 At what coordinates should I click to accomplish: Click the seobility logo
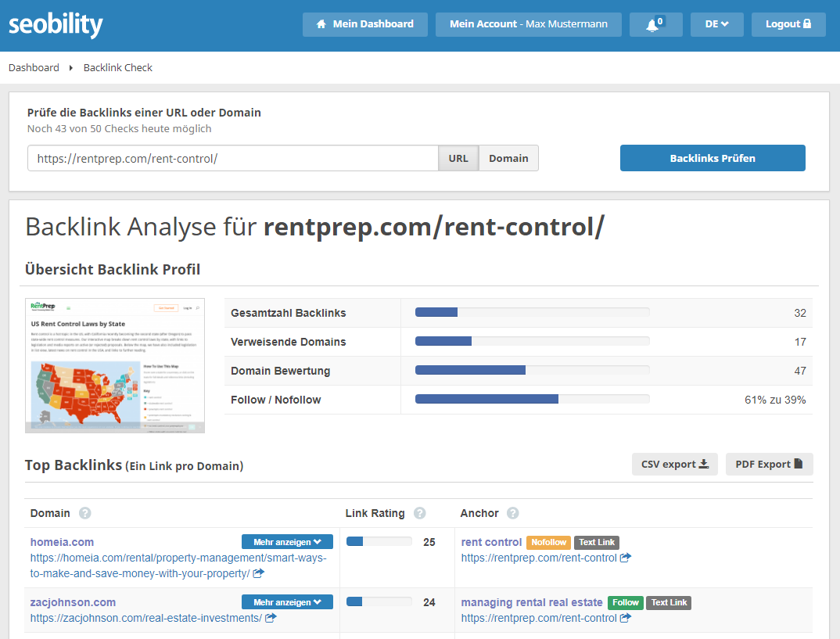tap(56, 25)
